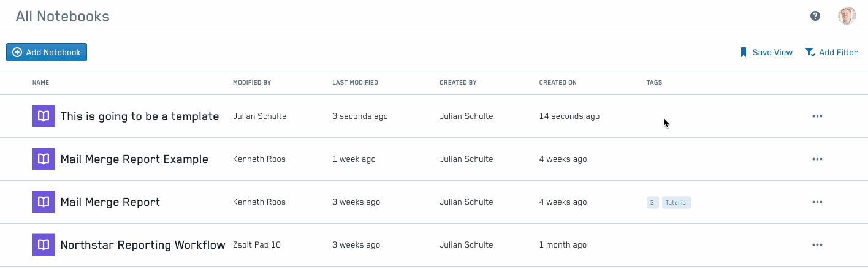The height and width of the screenshot is (269, 868).
Task: Sort by Created On column header
Action: tap(558, 83)
